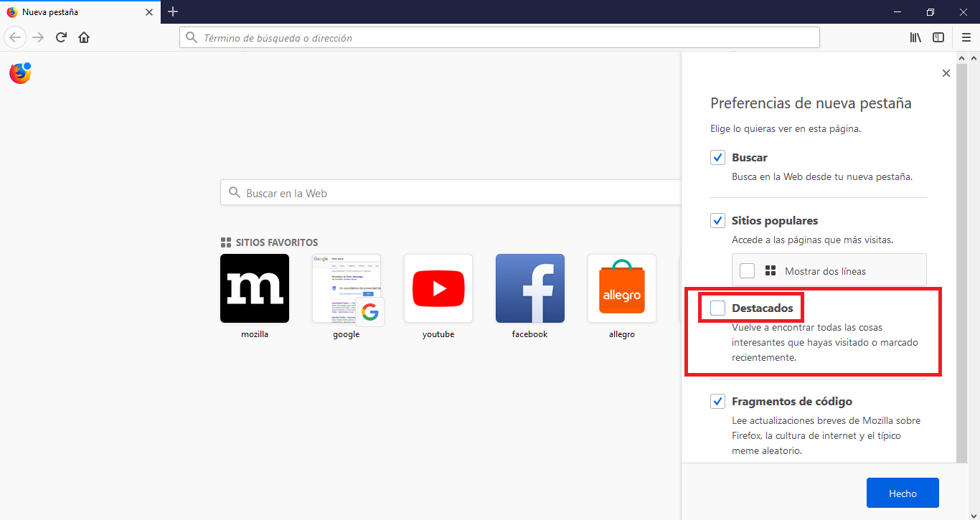980x520 pixels.
Task: Open the mozilla top site tile
Action: (x=255, y=288)
